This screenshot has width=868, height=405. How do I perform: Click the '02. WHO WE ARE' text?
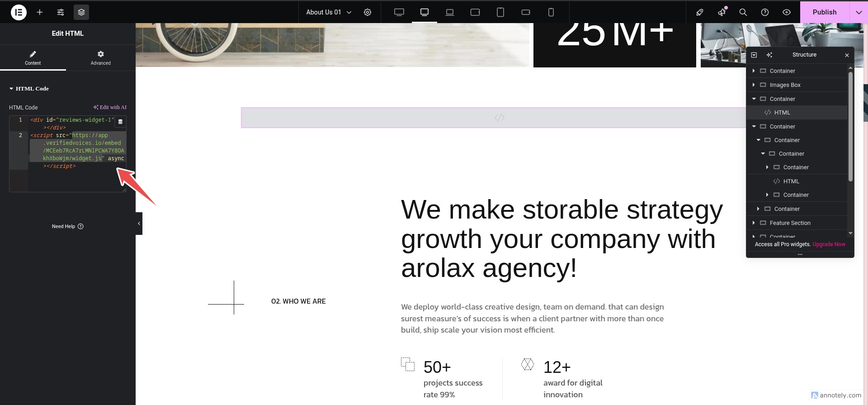(298, 301)
